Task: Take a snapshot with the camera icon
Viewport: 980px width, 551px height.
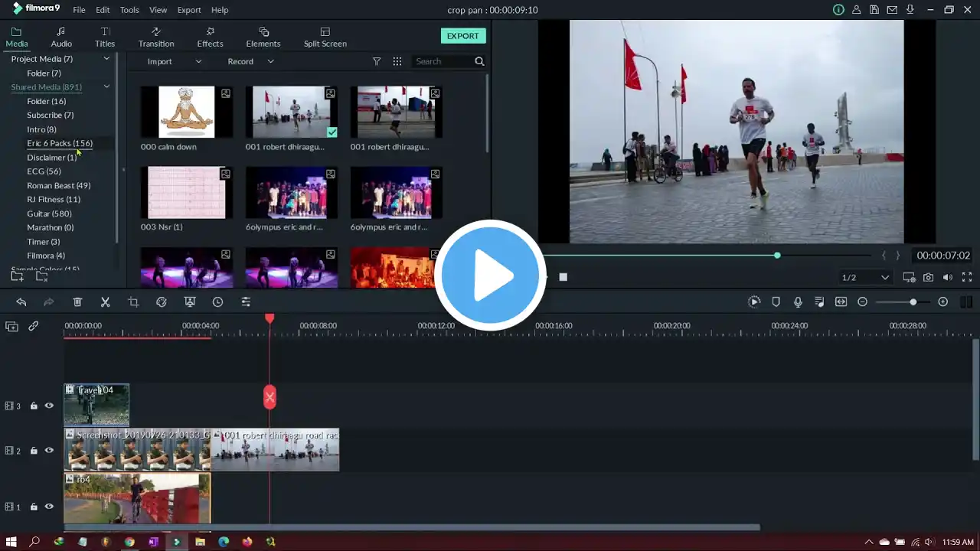Action: 928,277
